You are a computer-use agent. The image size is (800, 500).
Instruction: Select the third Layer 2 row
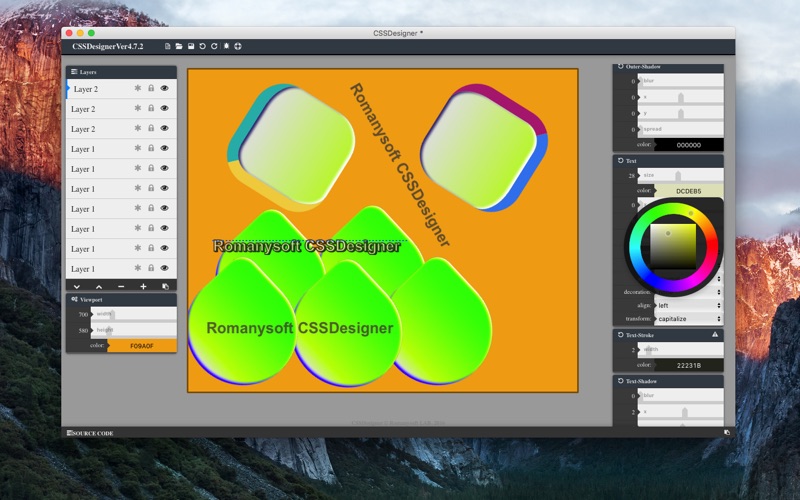click(x=121, y=129)
